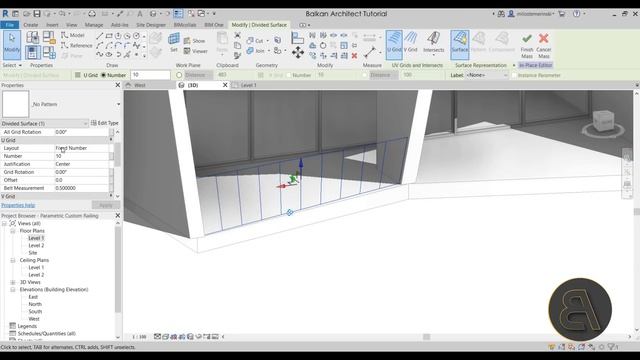Close the Project Browser panel

point(118,216)
